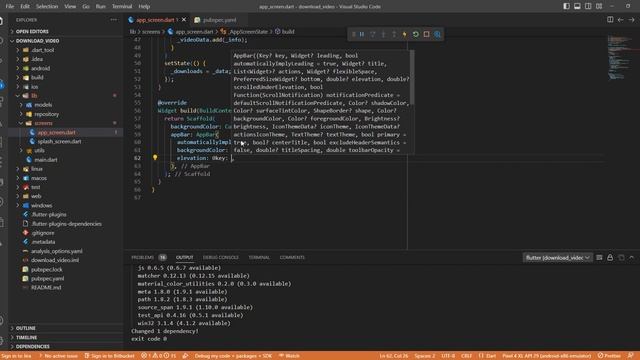Click the Prettier status bar item
The image size is (640, 360).
coord(609,356)
